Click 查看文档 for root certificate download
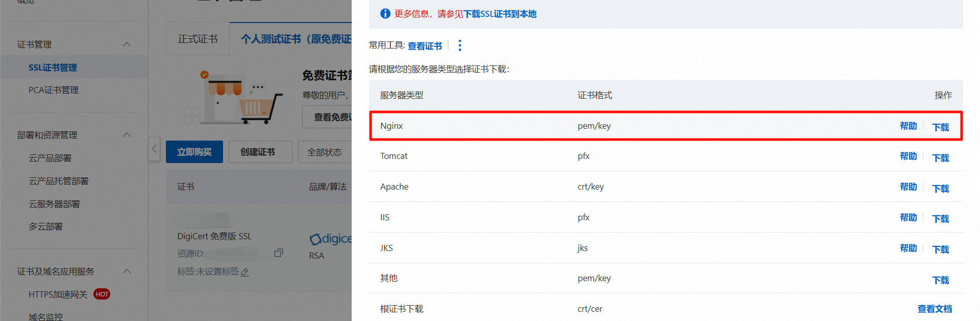The height and width of the screenshot is (321, 980). [x=935, y=309]
